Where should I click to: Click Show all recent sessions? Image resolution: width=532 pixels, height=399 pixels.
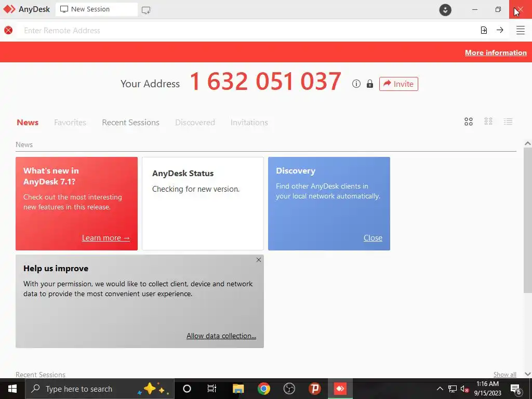tap(505, 375)
